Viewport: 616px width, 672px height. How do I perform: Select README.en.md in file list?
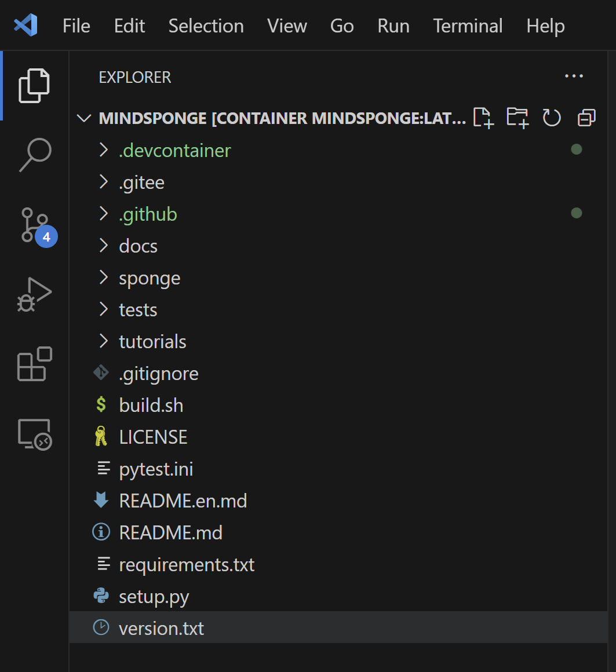183,501
